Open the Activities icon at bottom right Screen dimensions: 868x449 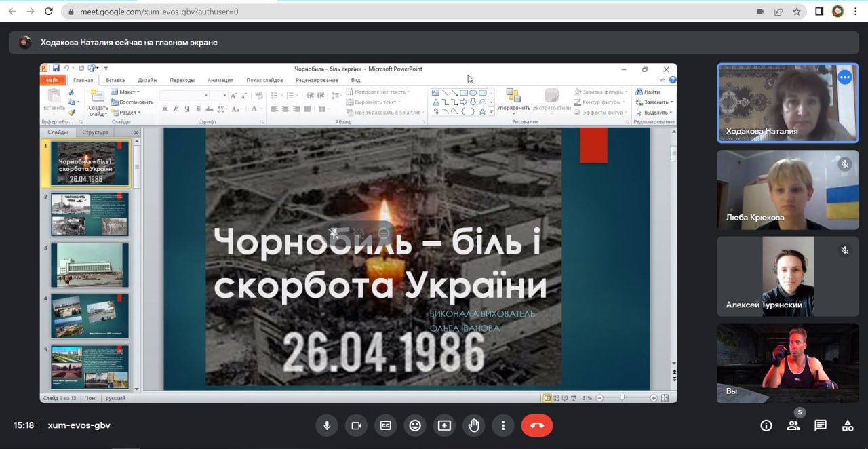click(x=848, y=425)
